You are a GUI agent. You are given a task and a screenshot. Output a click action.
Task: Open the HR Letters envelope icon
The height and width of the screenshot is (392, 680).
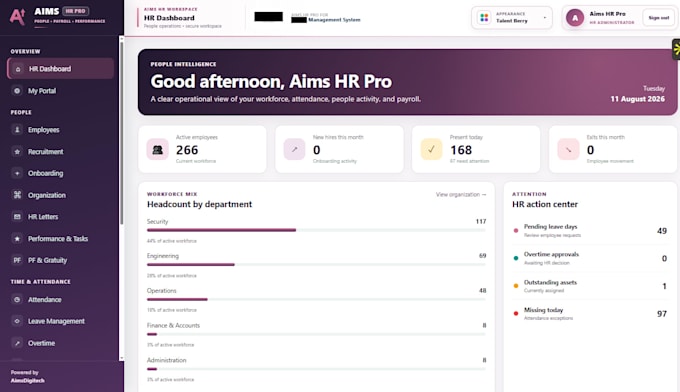pos(17,217)
